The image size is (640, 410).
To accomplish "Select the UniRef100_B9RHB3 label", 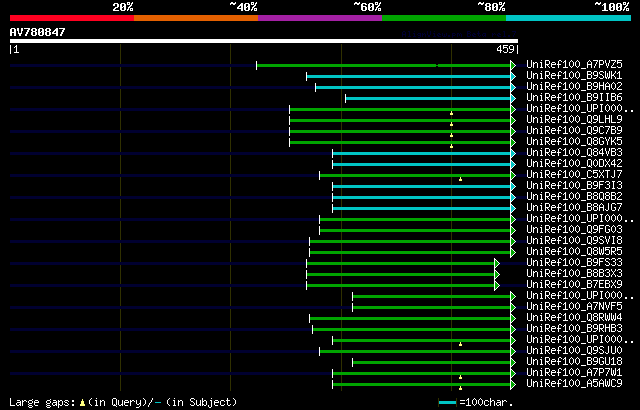I will pyautogui.click(x=574, y=329).
